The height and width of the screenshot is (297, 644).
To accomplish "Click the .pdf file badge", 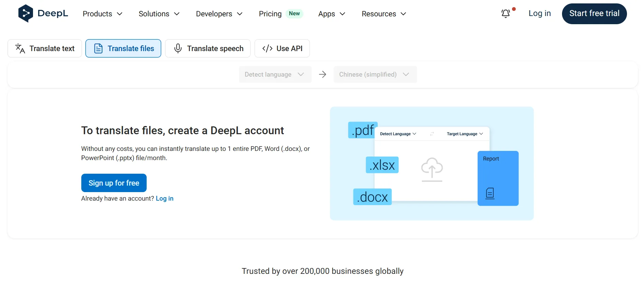I will 363,130.
